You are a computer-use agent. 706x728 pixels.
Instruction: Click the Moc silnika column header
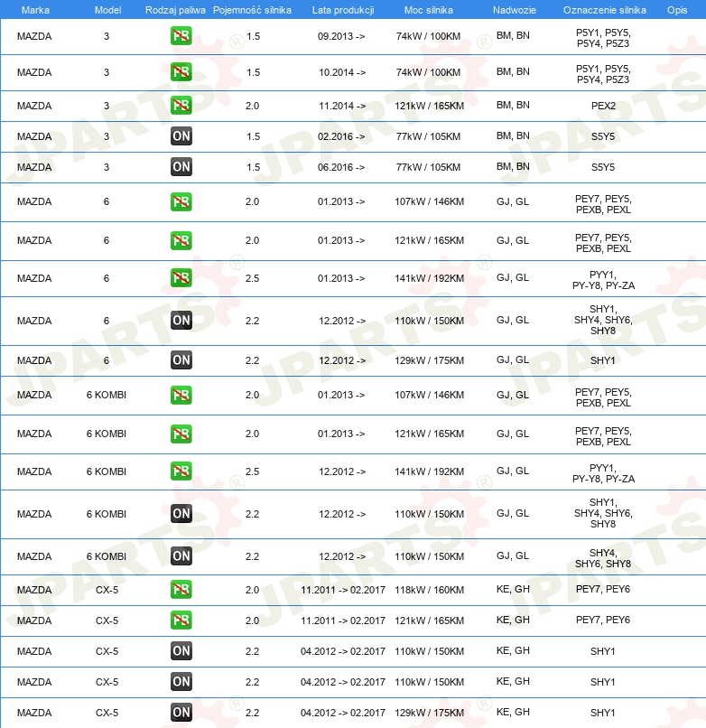pyautogui.click(x=429, y=10)
